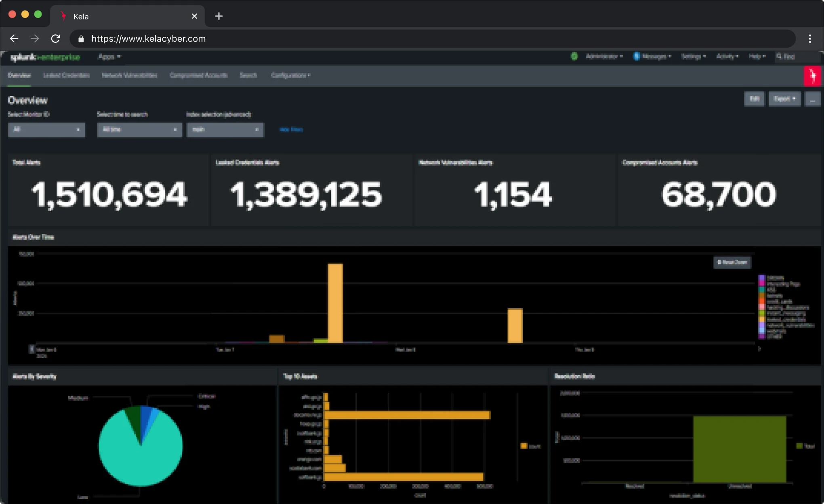Viewport: 824px width, 504px height.
Task: Focus the kelacyber.com address bar
Action: click(432, 39)
